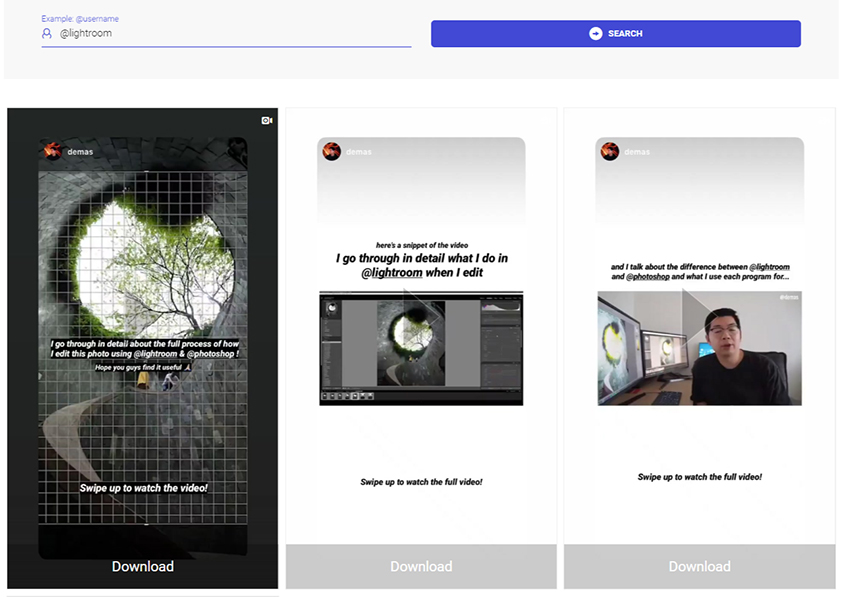Click demas avatar on the third story
The width and height of the screenshot is (864, 597).
tap(610, 151)
